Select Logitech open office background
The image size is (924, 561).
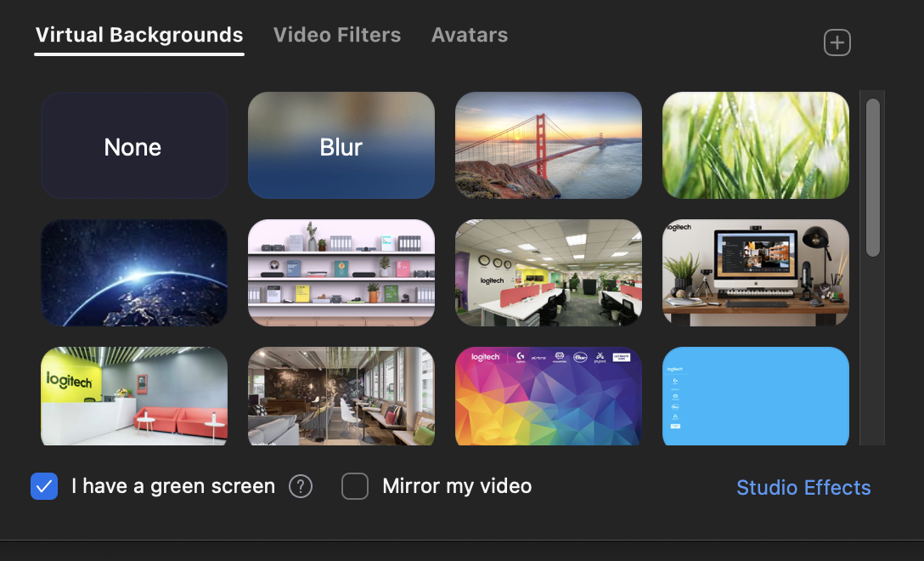(549, 272)
